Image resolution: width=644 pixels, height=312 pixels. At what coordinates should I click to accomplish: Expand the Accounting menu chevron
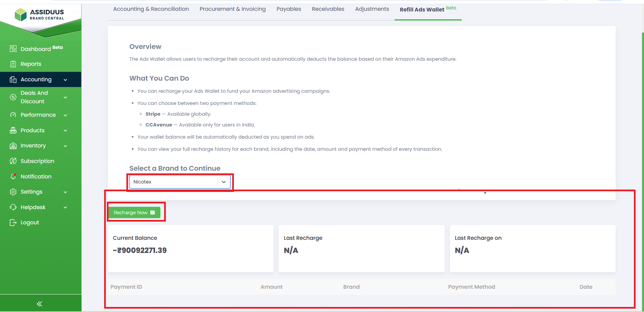coord(65,80)
